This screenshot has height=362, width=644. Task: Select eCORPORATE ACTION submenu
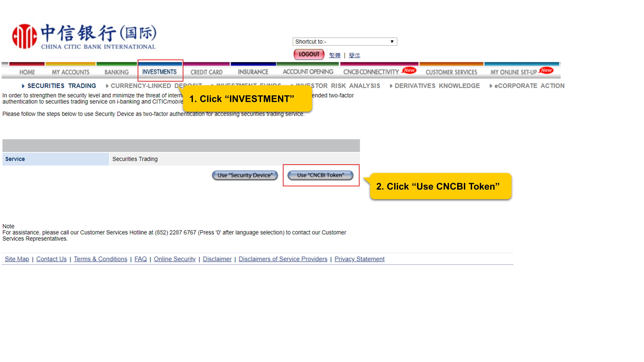point(530,86)
